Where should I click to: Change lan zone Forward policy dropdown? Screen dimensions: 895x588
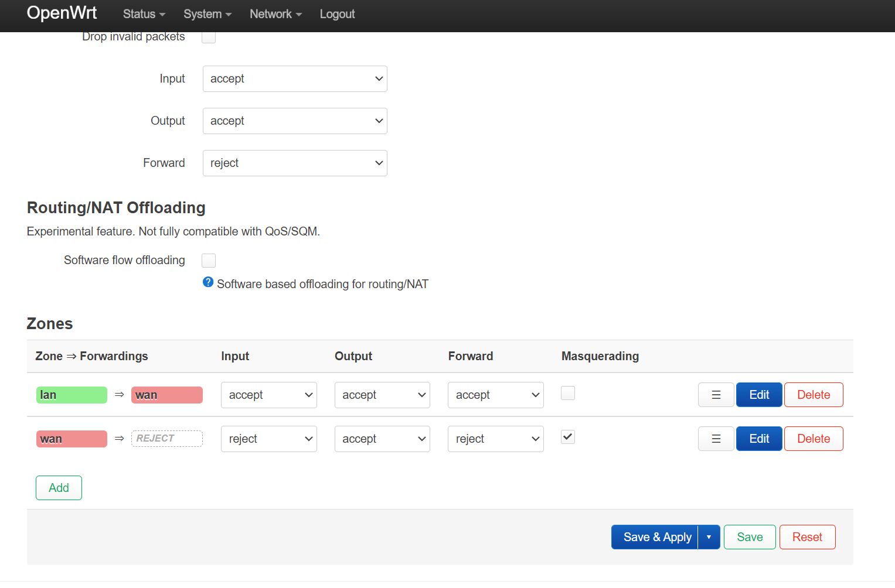coord(496,395)
